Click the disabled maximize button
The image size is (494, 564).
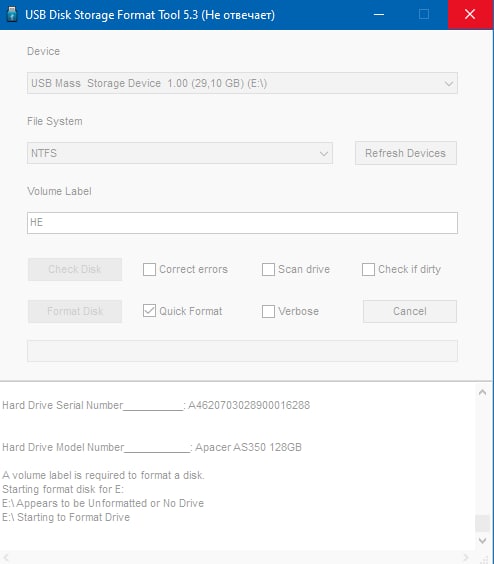(424, 14)
